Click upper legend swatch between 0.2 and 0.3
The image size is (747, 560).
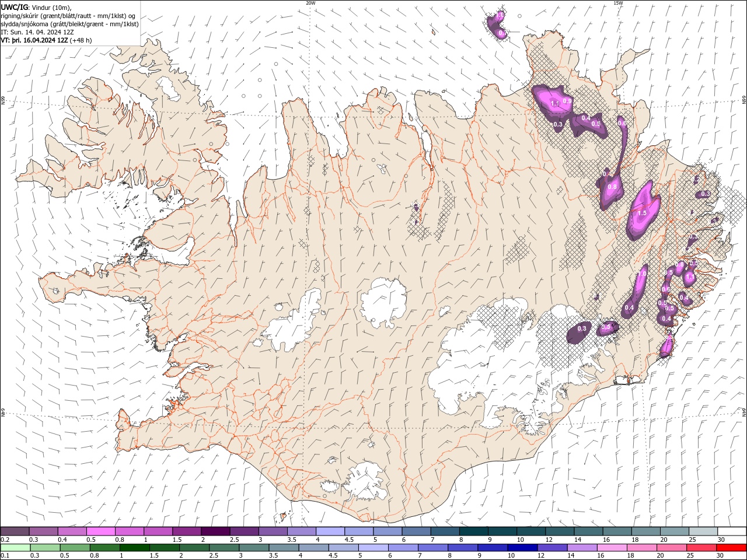point(15,531)
